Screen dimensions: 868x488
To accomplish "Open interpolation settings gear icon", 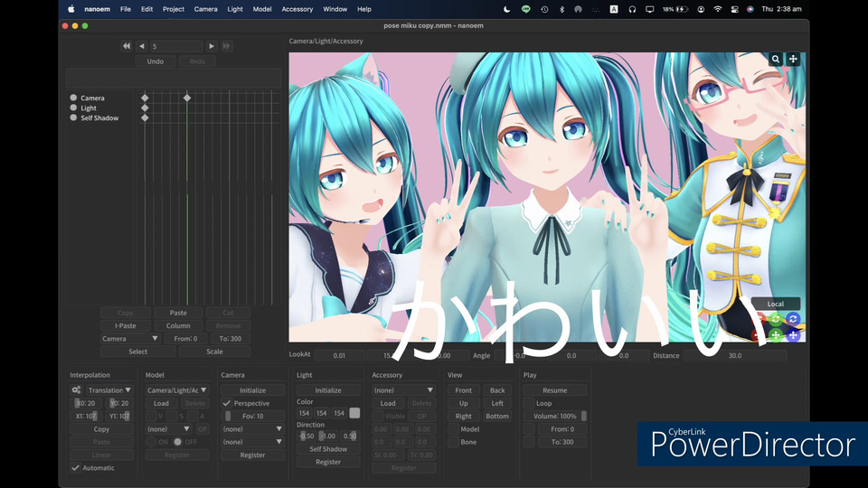I will (x=76, y=390).
